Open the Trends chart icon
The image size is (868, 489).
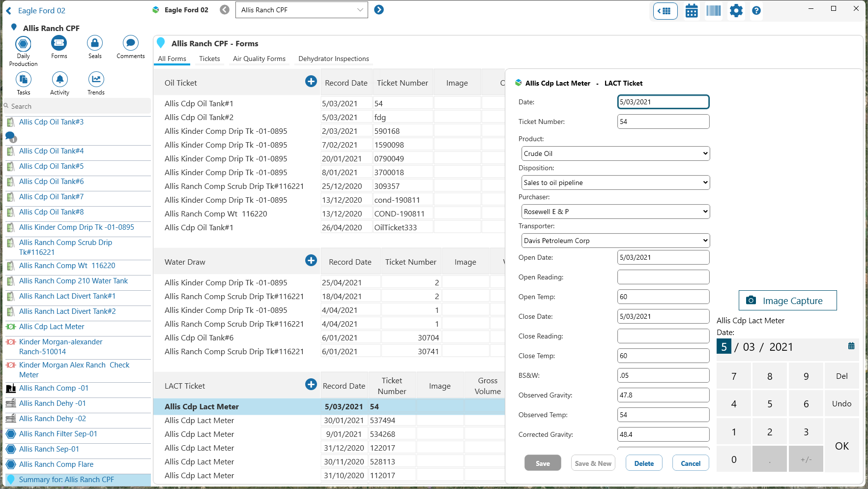(x=96, y=80)
